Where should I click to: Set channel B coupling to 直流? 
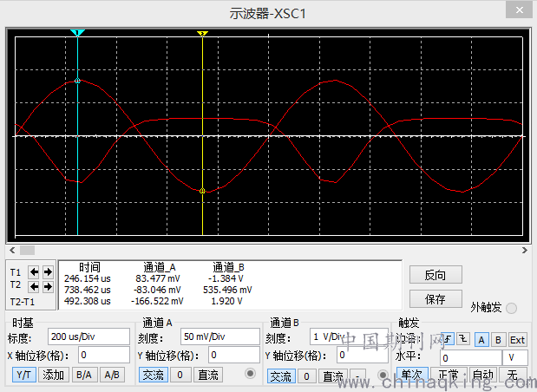(333, 376)
